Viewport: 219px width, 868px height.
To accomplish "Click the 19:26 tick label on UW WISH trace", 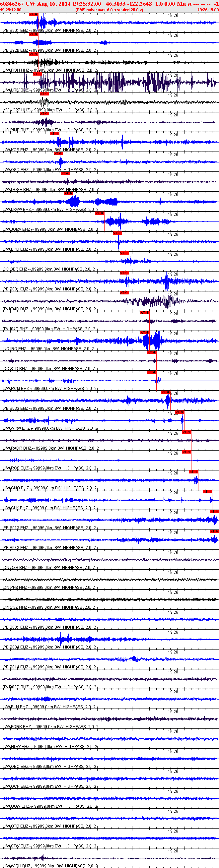I will 173,851.
